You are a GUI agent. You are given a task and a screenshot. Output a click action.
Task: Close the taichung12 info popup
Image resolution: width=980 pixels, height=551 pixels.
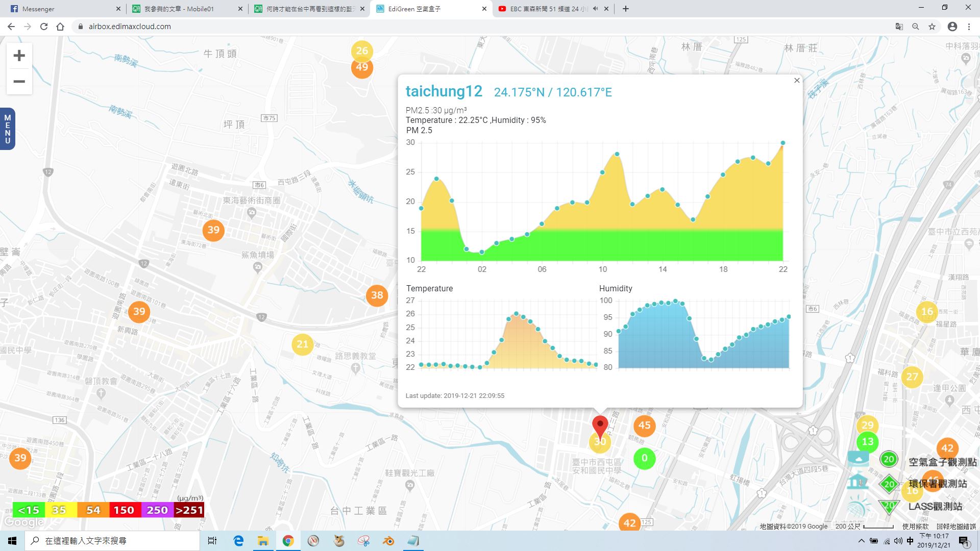797,81
